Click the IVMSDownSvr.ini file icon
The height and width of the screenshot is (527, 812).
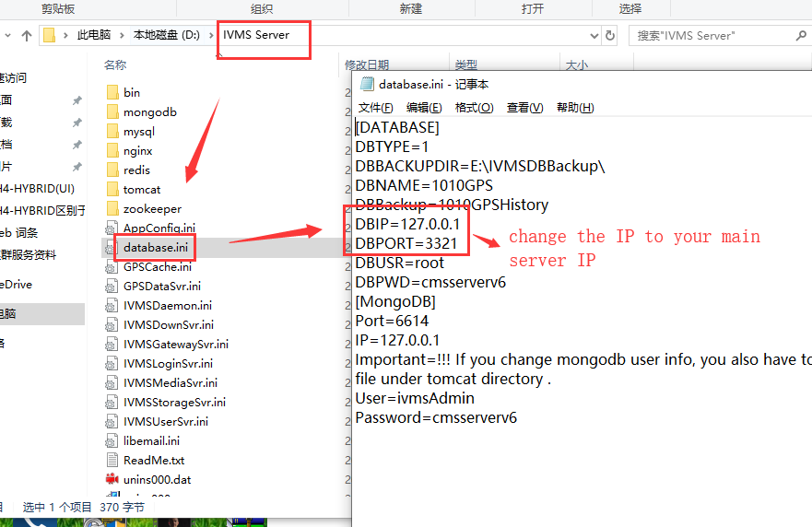click(112, 324)
